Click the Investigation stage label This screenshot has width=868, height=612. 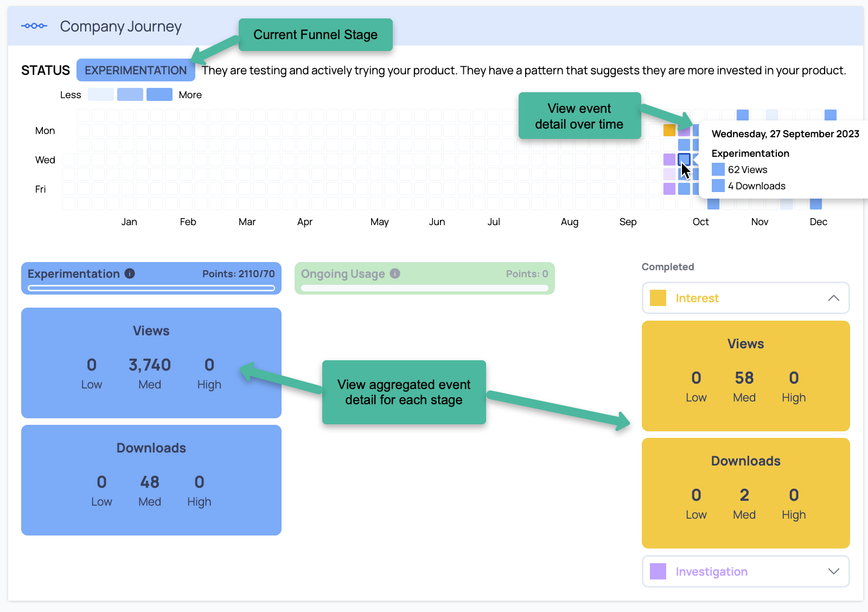pyautogui.click(x=711, y=571)
